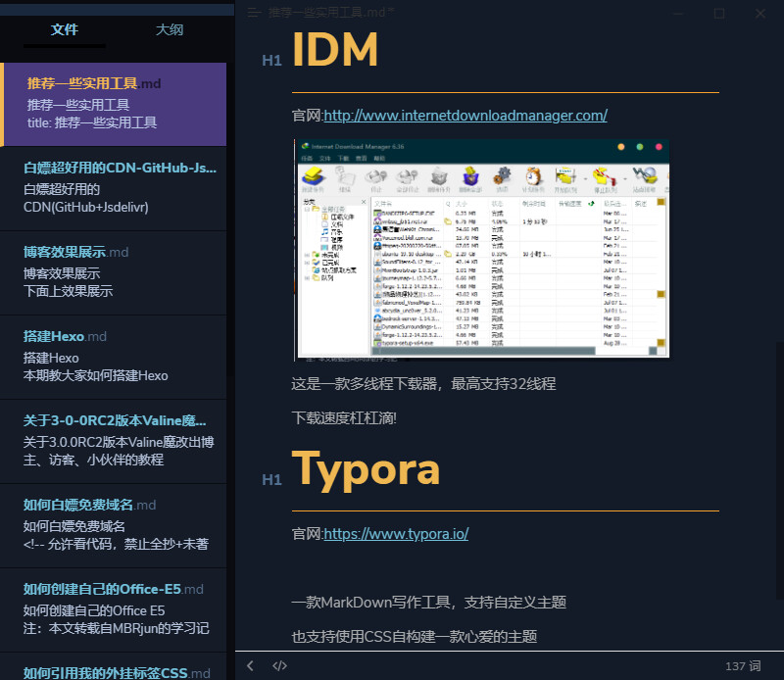This screenshot has height=680, width=784.
Task: Click the preview text 下面上效果展示
Action: 68,291
